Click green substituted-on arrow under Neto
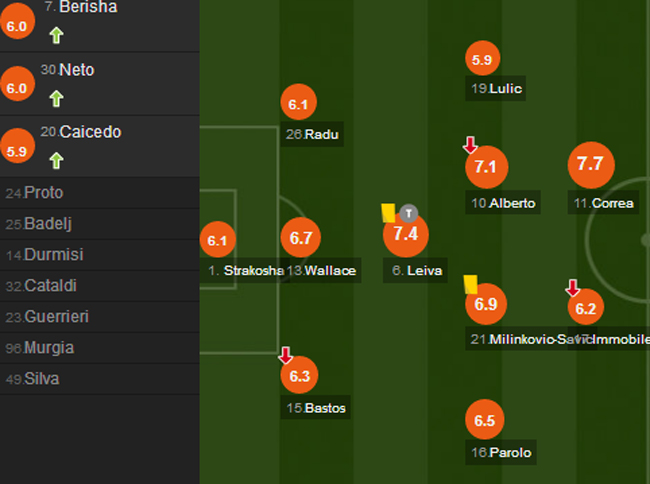This screenshot has height=484, width=650. [x=56, y=98]
